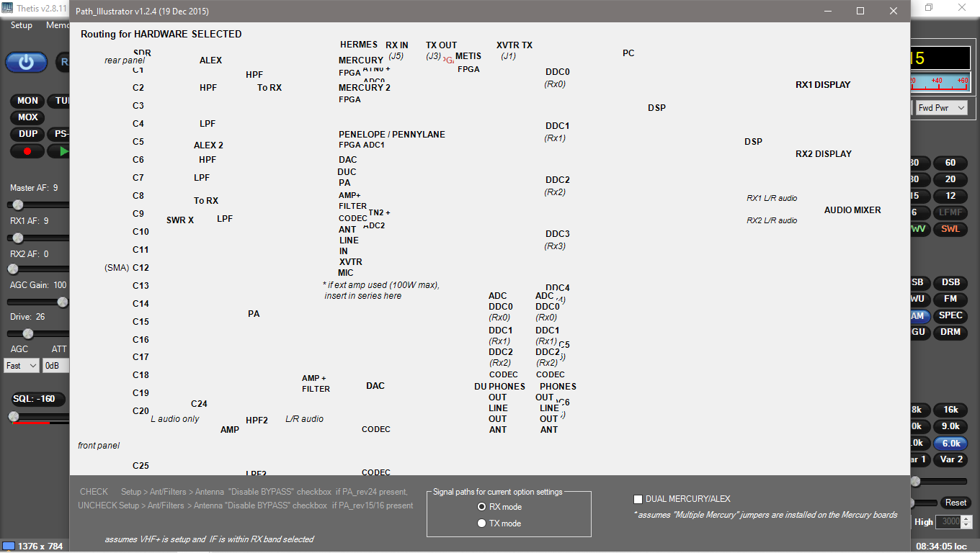The height and width of the screenshot is (553, 980).
Task: Click the 'PC' label in diagram
Action: [628, 53]
